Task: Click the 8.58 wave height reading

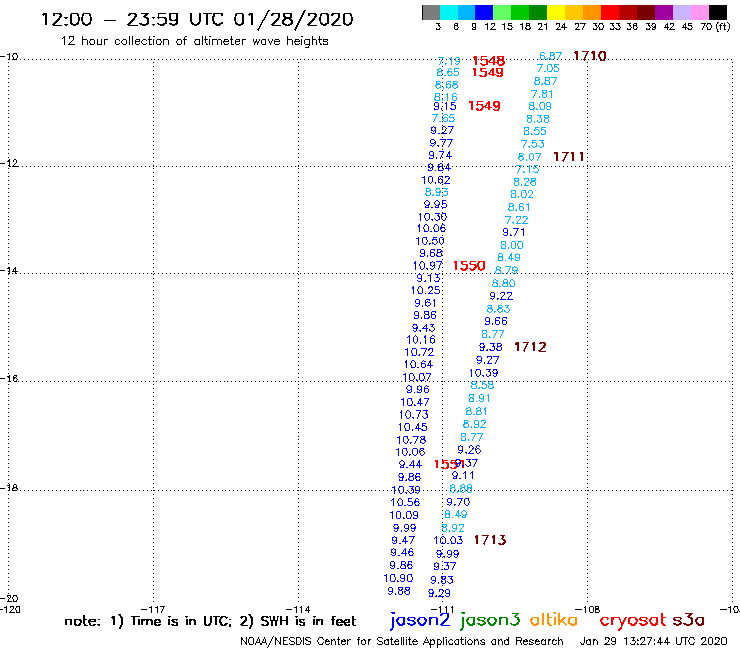Action: coord(482,385)
